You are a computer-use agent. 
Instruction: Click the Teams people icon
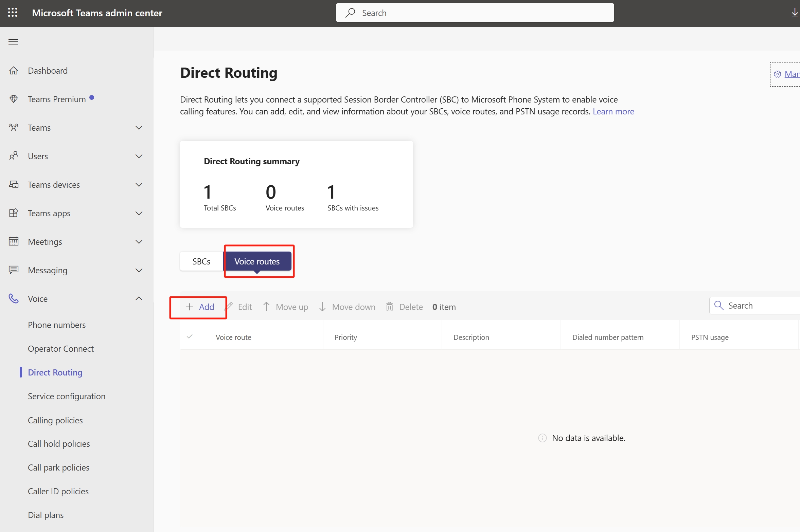(14, 128)
